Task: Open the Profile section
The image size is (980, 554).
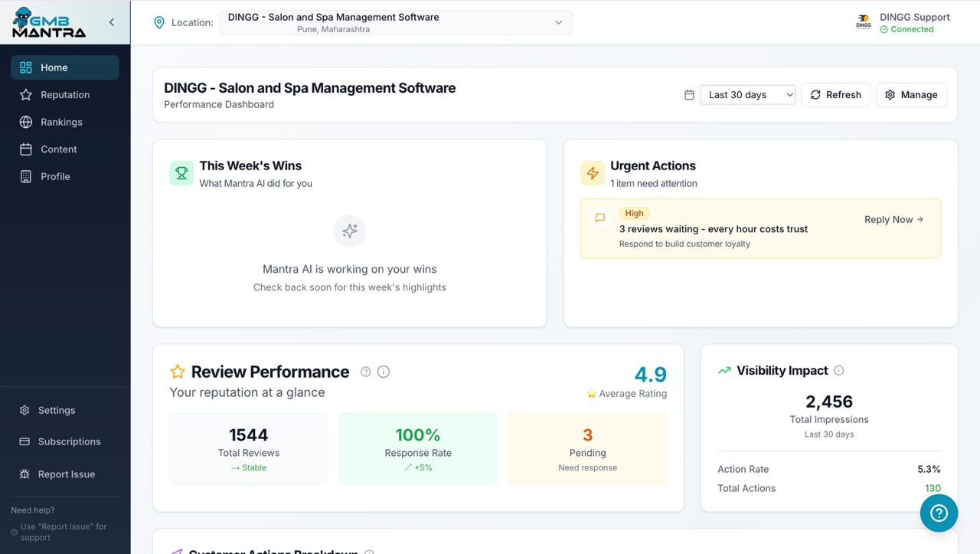Action: (65, 176)
